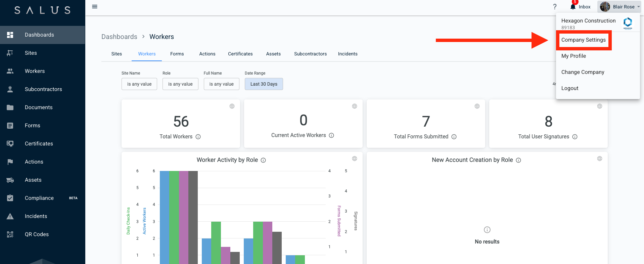Click the info icon beside Total Workers
The image size is (644, 264).
(x=198, y=137)
